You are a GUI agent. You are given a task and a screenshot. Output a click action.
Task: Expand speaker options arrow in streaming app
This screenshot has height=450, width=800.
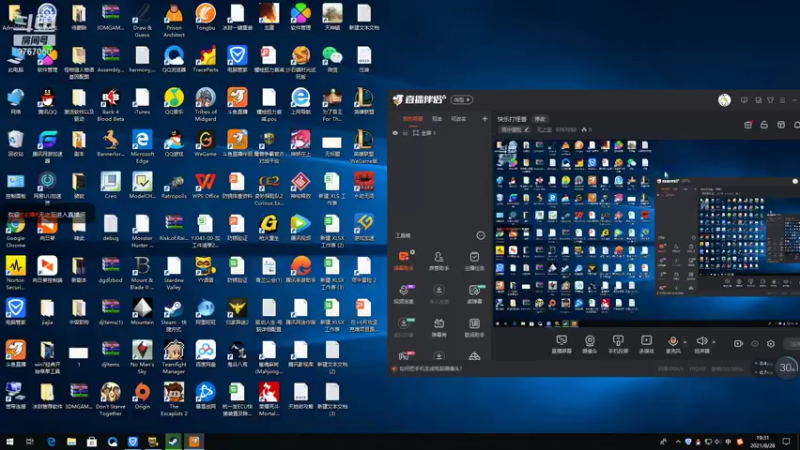tap(713, 342)
